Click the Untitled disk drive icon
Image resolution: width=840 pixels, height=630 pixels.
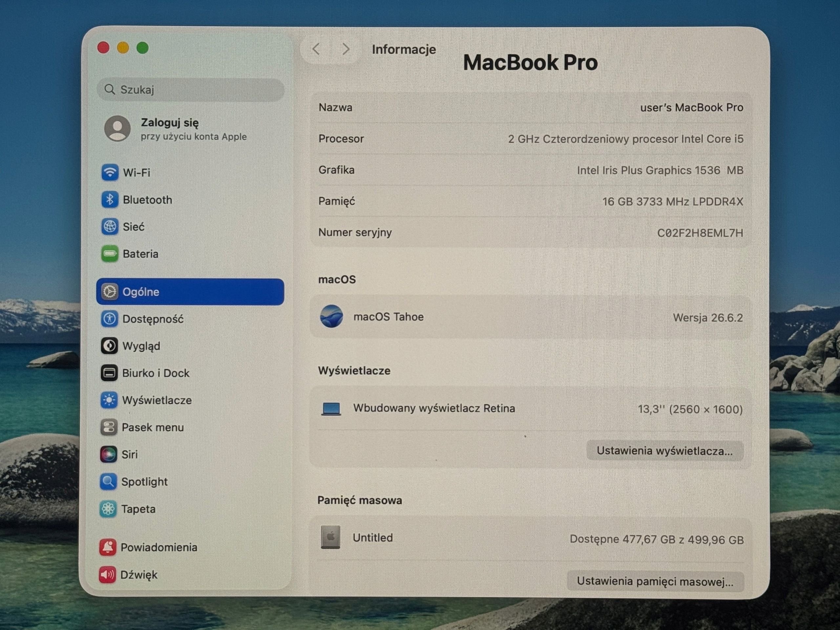(x=330, y=537)
